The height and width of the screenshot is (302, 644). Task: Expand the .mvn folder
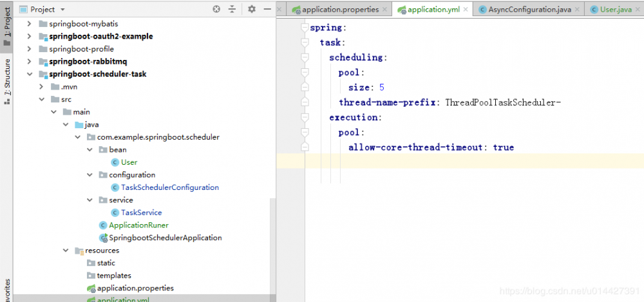pyautogui.click(x=41, y=87)
